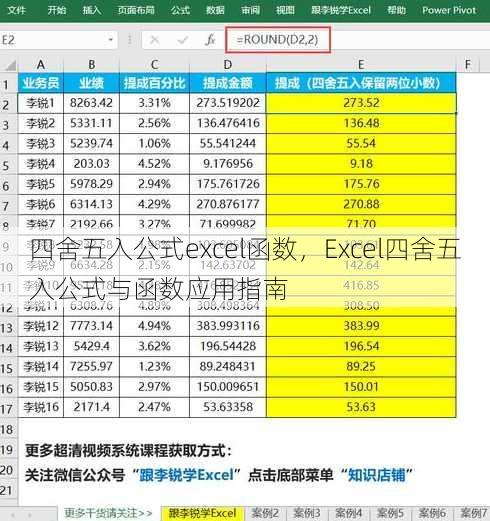
Task: Switch to sheet tab 案例2
Action: (265, 513)
